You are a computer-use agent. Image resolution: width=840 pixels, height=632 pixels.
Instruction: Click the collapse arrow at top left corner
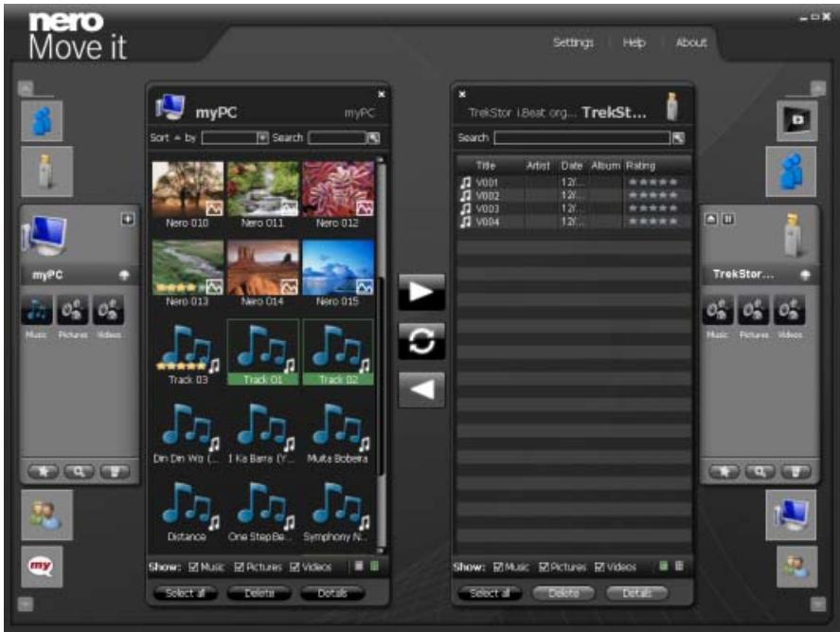click(26, 87)
